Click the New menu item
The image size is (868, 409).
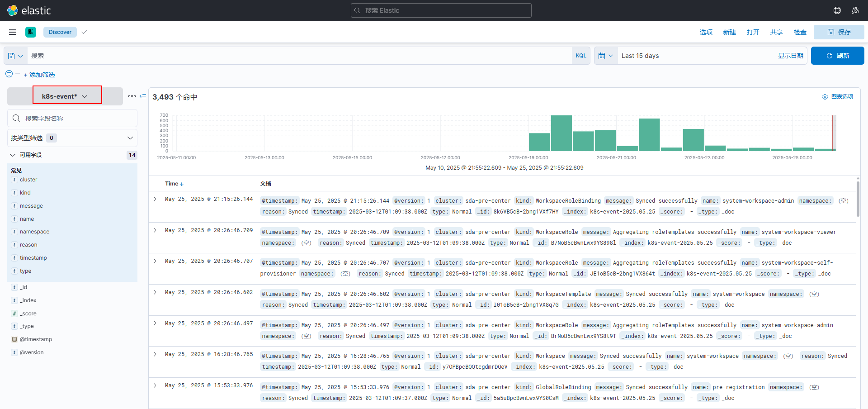point(729,32)
